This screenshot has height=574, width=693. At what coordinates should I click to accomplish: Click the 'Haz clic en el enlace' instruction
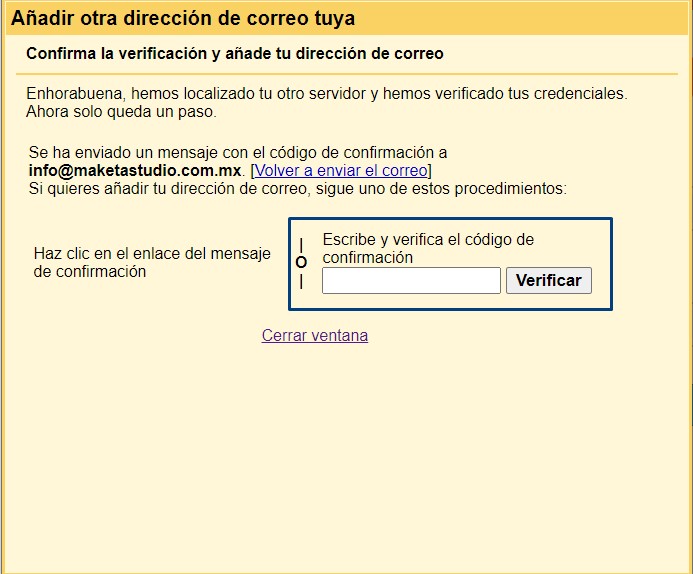point(152,254)
